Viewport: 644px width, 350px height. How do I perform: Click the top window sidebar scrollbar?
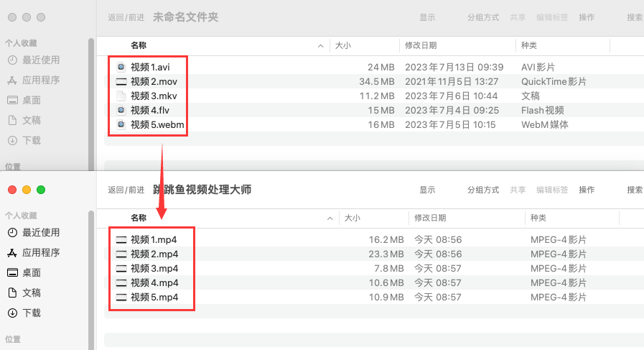coord(91,104)
